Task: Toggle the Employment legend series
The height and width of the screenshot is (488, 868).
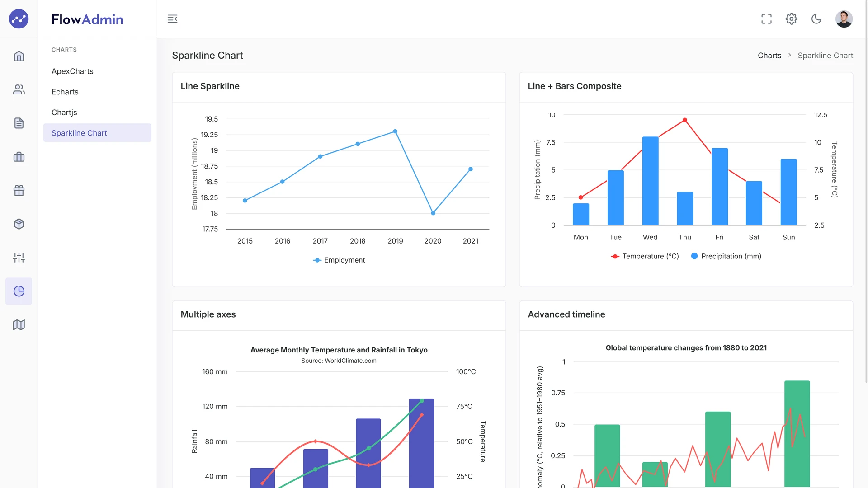Action: point(339,260)
